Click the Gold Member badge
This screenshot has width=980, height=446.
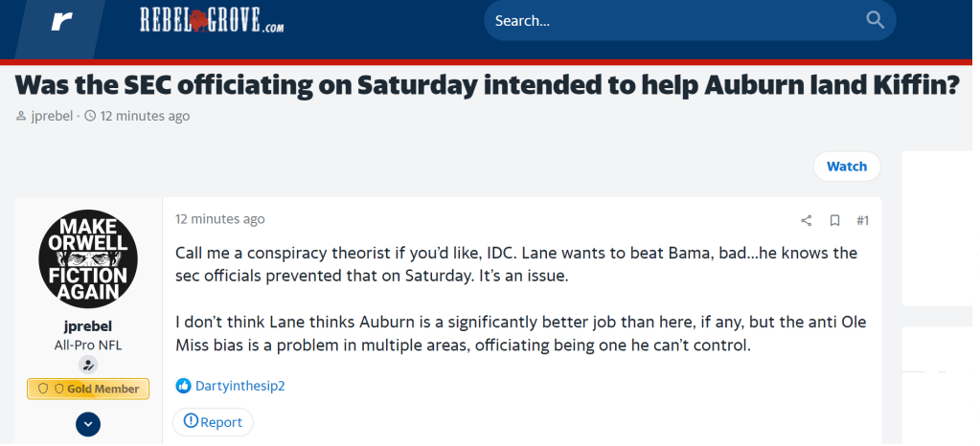88,389
